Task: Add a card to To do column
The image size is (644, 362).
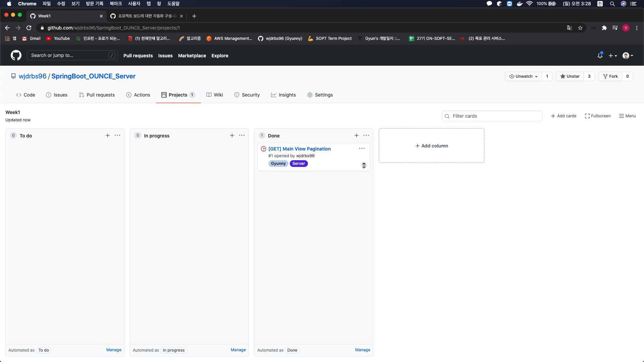Action: tap(107, 135)
